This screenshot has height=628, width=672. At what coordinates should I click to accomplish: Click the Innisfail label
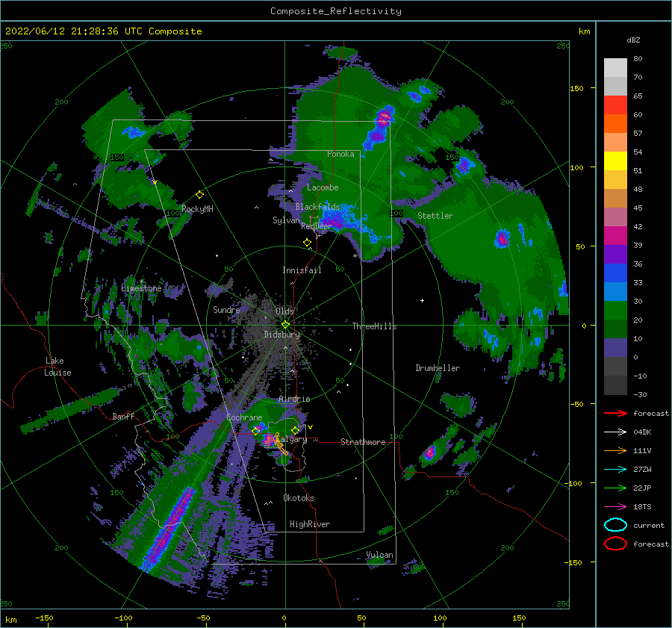(302, 270)
